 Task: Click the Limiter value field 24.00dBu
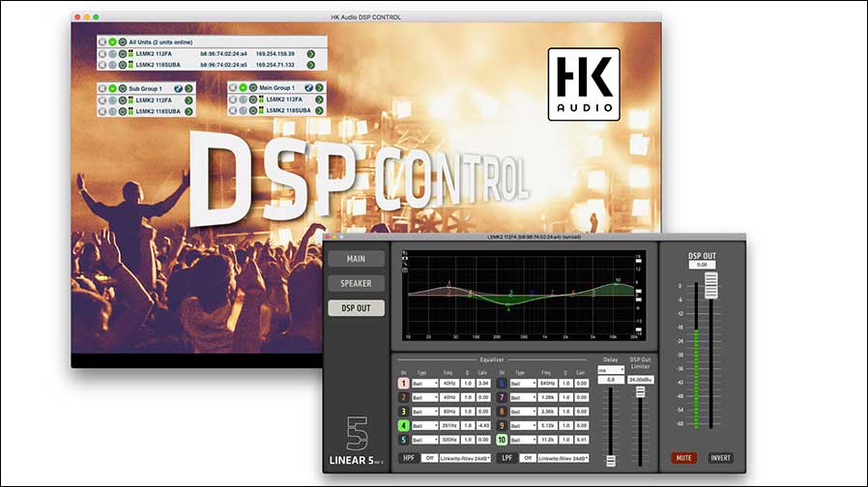(x=641, y=380)
